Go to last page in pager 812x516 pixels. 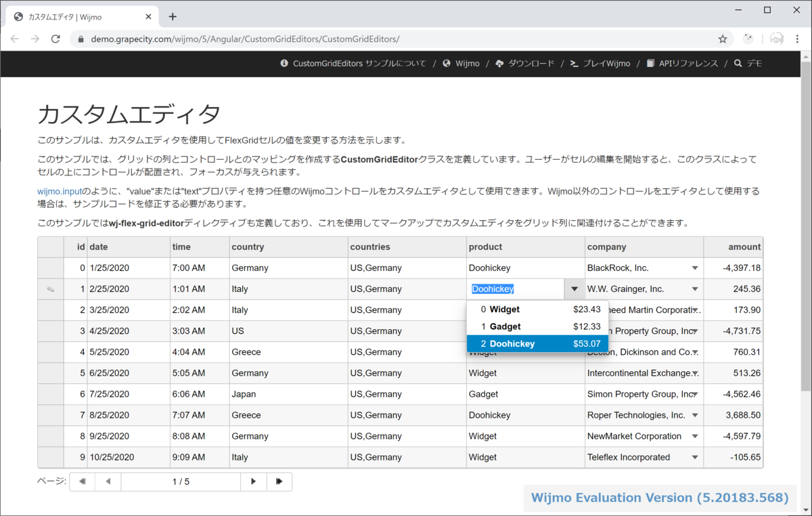pos(279,481)
